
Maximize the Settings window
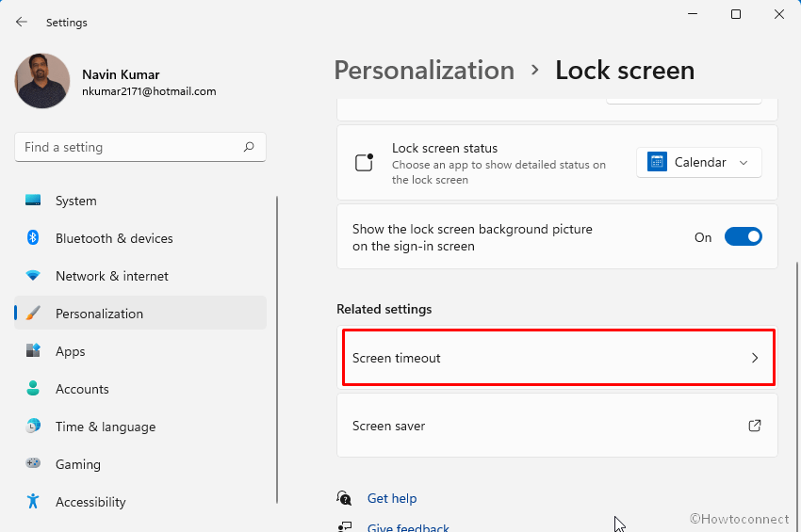[x=736, y=14]
